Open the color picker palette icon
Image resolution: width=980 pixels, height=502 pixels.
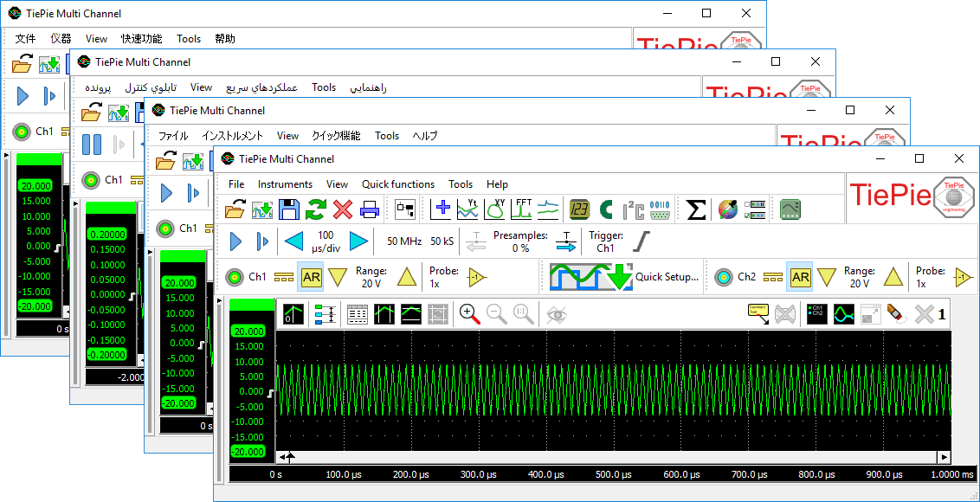tap(727, 209)
